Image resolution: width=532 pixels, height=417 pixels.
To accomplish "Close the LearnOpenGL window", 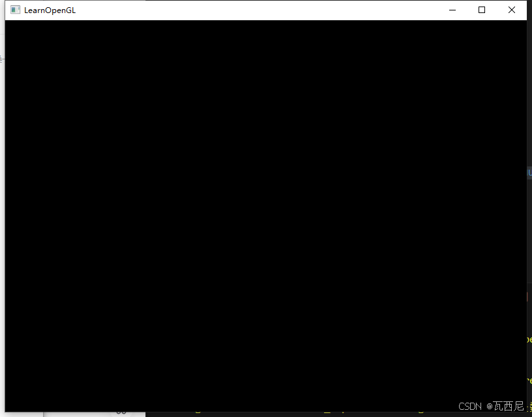I will (x=512, y=10).
